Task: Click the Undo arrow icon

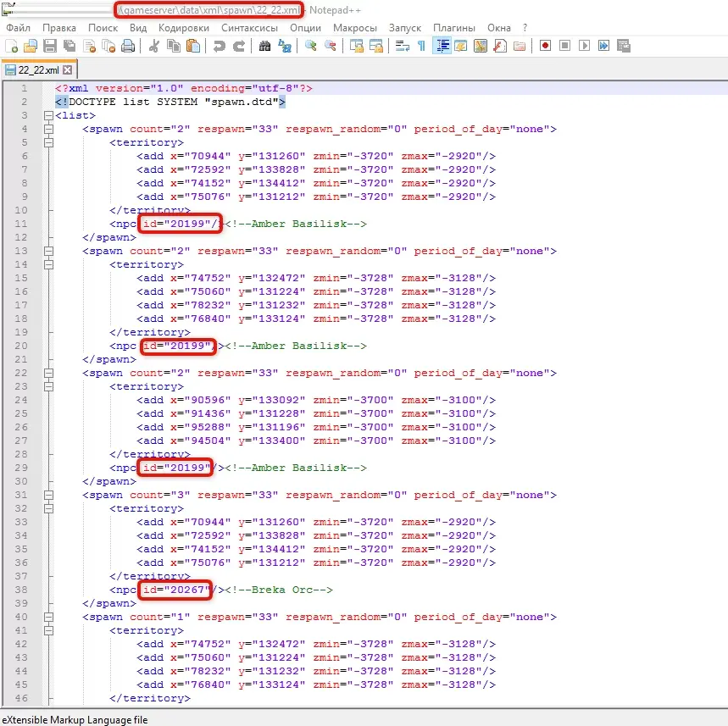Action: tap(219, 46)
